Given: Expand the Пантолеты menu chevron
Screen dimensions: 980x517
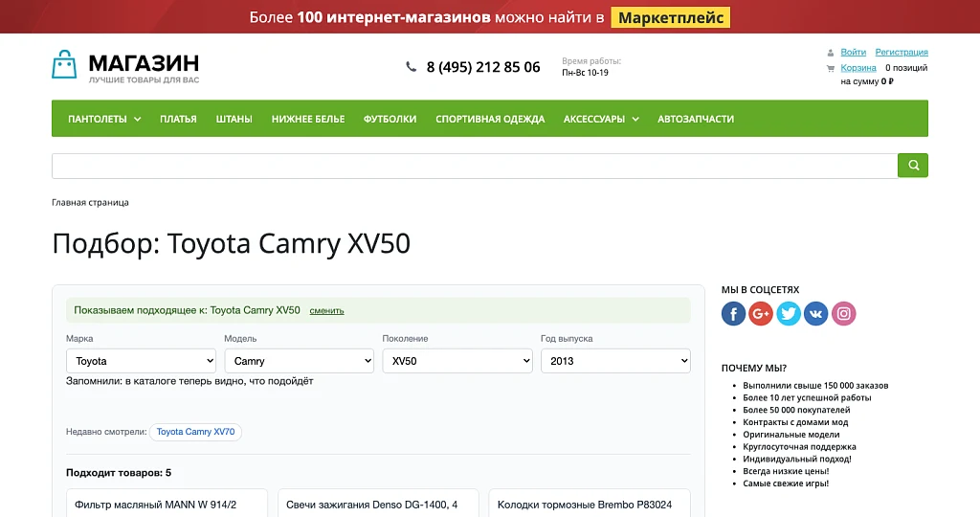Looking at the screenshot, I should [x=138, y=119].
